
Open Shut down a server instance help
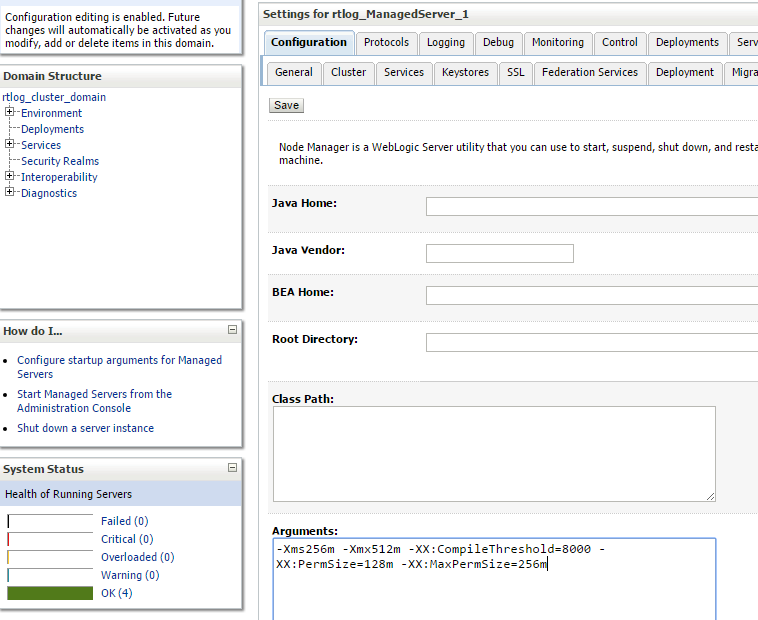[x=86, y=428]
